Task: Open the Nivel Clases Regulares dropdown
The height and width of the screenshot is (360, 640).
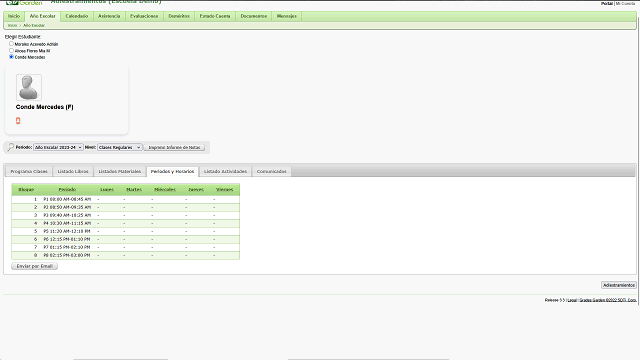Action: (120, 147)
